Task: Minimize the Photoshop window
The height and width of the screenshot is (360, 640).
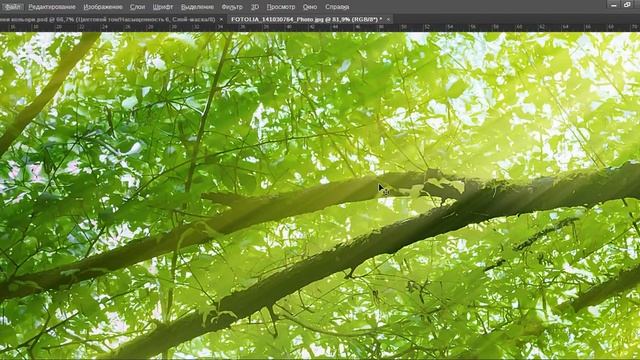Action: pyautogui.click(x=613, y=5)
